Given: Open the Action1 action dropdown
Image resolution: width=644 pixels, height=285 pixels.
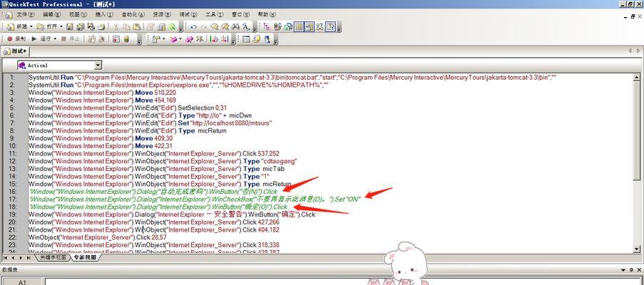Looking at the screenshot, I should (x=98, y=66).
